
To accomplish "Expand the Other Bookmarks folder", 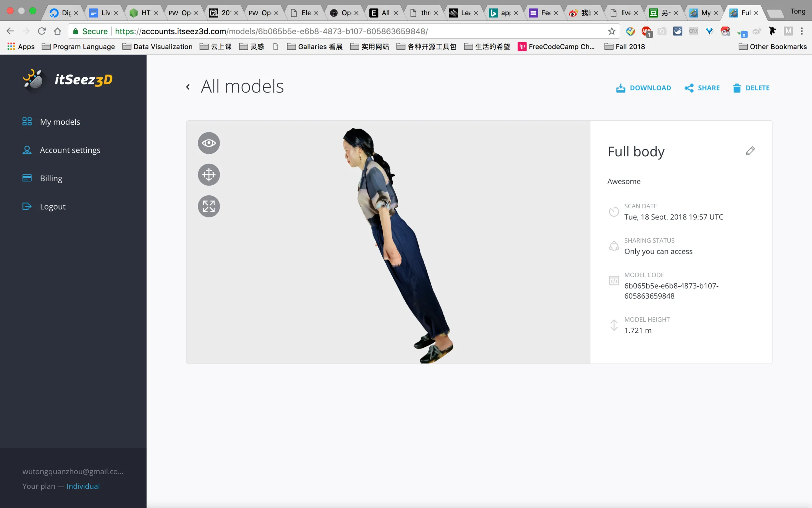I will click(x=772, y=47).
